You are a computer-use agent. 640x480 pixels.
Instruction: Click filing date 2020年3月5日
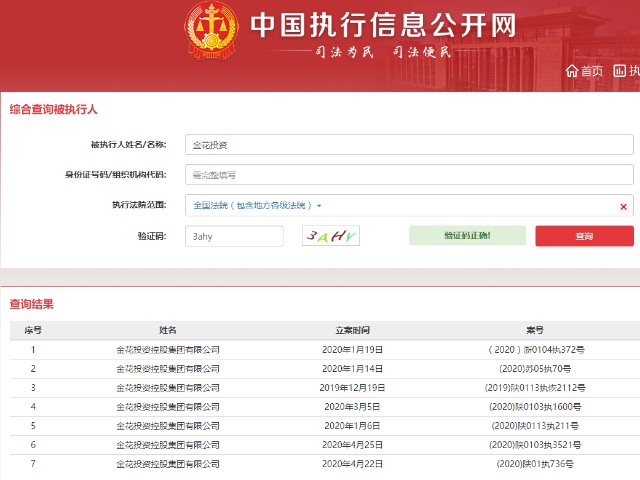[x=352, y=407]
